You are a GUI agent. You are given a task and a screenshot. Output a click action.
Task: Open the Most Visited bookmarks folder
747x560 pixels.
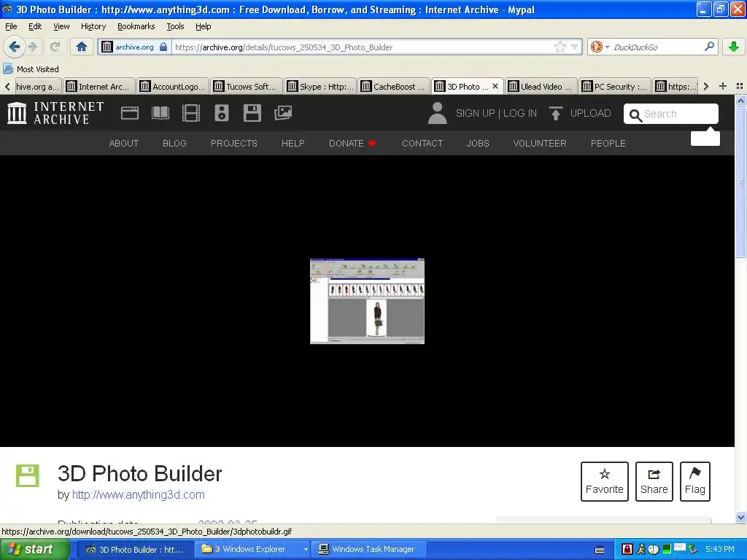click(31, 69)
